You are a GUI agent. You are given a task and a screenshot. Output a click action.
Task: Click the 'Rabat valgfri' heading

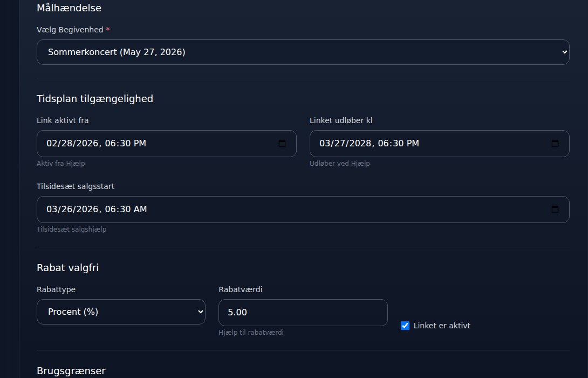pyautogui.click(x=68, y=268)
